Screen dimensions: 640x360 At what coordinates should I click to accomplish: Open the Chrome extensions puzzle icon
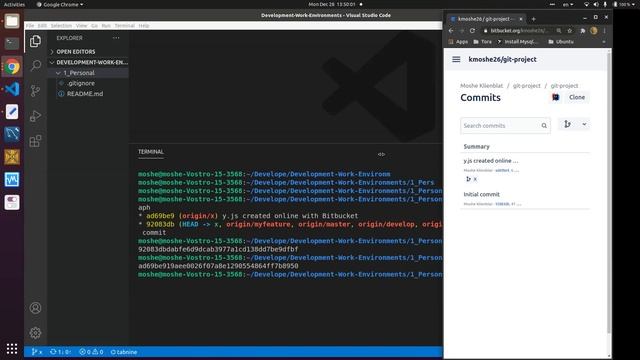click(582, 31)
